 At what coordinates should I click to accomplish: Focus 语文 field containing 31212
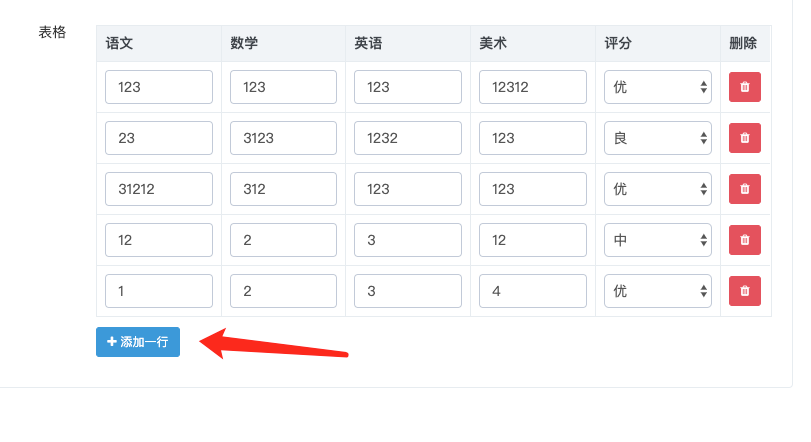pyautogui.click(x=159, y=189)
